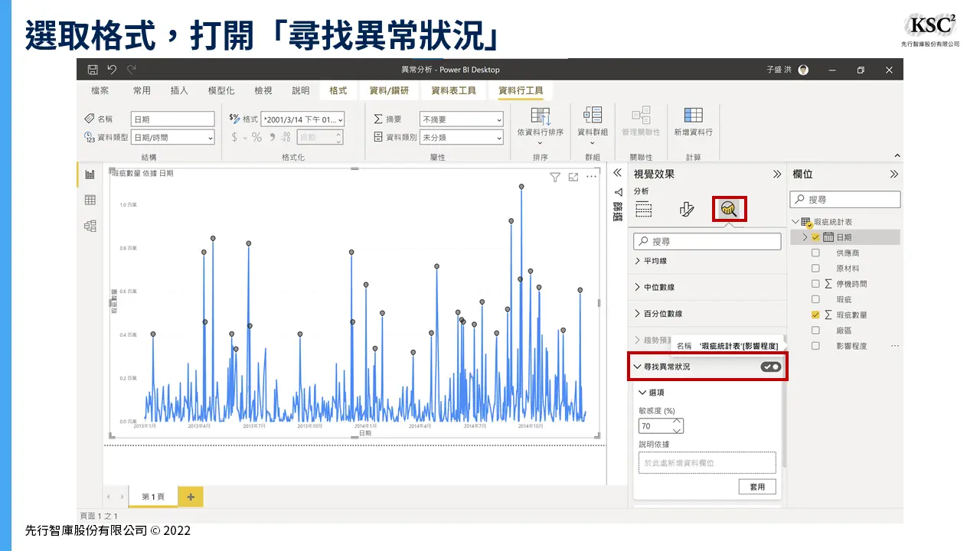Click the 瑕疵統計表 table icon
980x551 pixels.
806,222
